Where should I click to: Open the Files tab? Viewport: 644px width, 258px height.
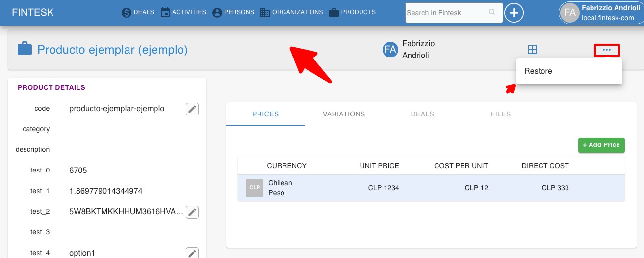tap(501, 114)
